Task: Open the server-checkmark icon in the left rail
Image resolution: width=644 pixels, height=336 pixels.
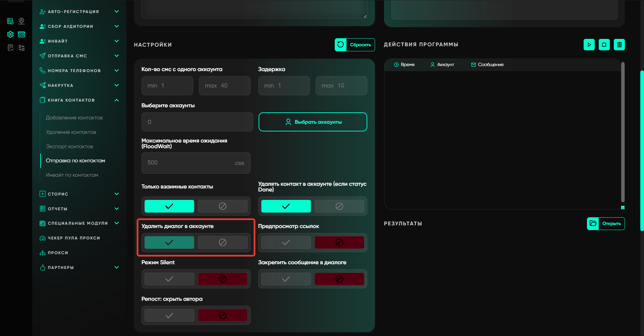Action: tap(10, 21)
